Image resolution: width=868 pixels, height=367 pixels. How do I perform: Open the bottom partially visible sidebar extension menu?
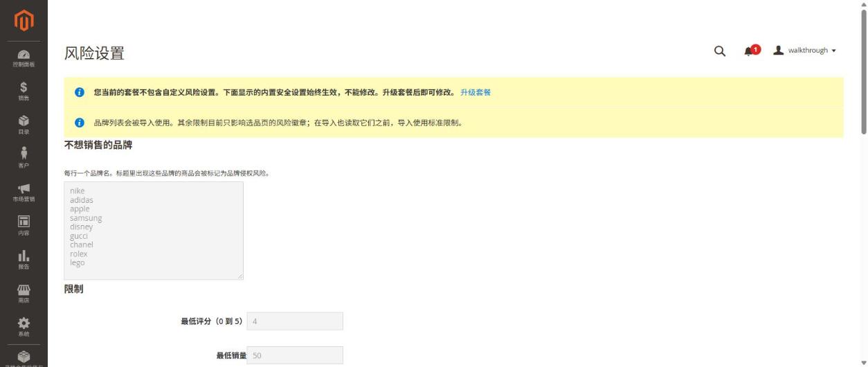click(24, 357)
